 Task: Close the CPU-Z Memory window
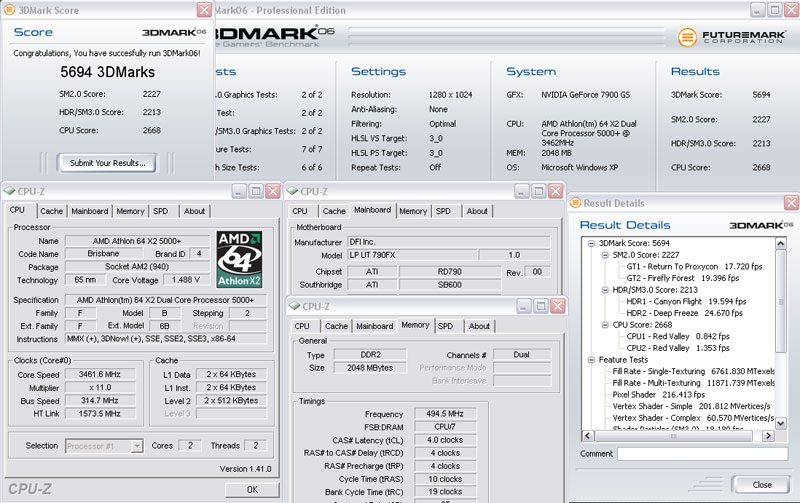point(558,306)
